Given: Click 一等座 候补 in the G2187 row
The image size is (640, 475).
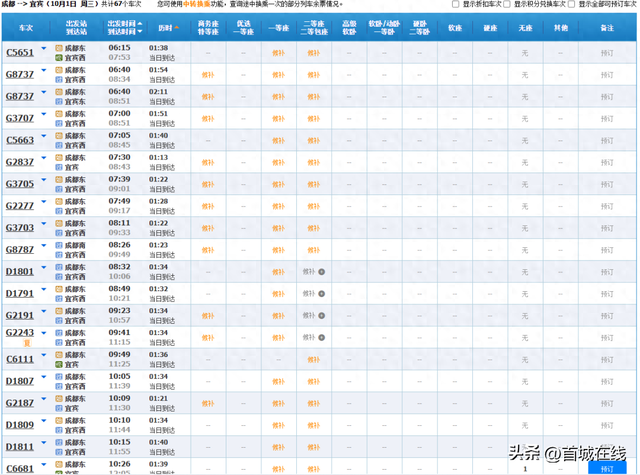Looking at the screenshot, I should (x=278, y=403).
